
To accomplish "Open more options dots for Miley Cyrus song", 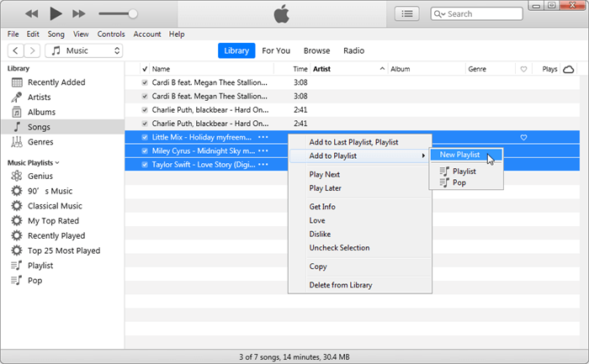I will [x=263, y=150].
